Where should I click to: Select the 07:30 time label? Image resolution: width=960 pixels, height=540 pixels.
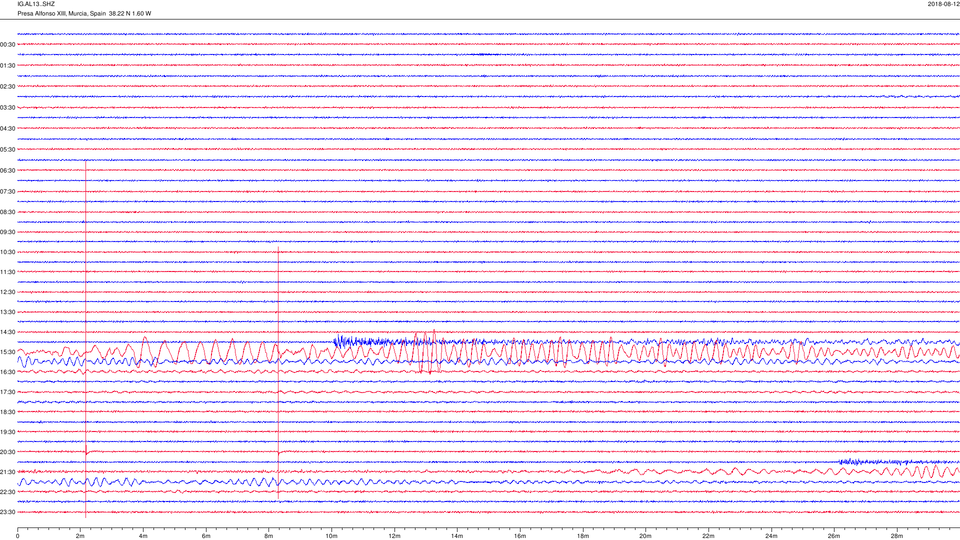[x=8, y=192]
